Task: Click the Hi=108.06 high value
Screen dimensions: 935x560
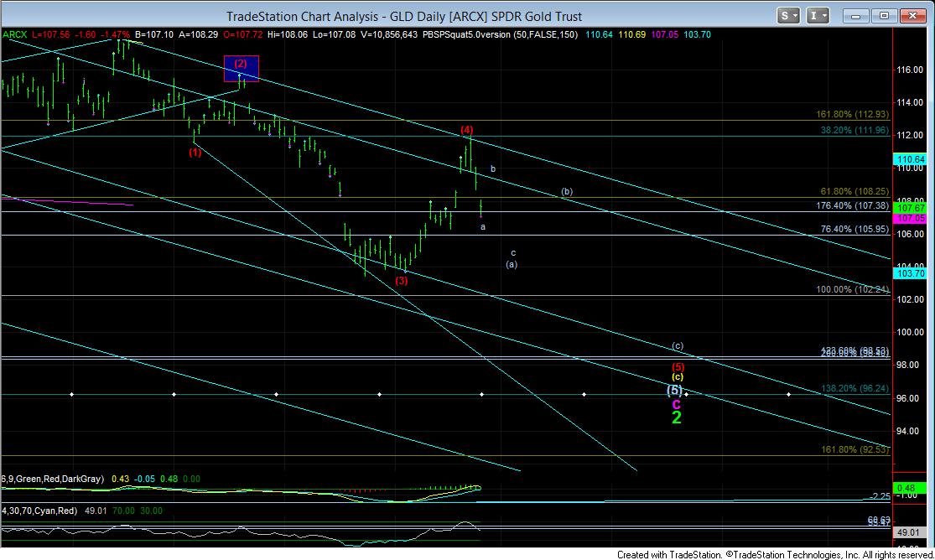Action: (288, 34)
